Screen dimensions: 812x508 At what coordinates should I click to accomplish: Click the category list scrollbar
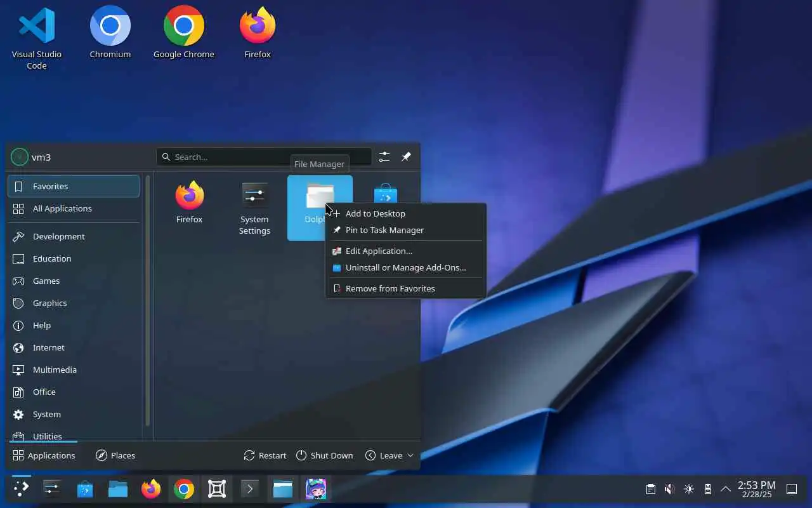tap(148, 300)
